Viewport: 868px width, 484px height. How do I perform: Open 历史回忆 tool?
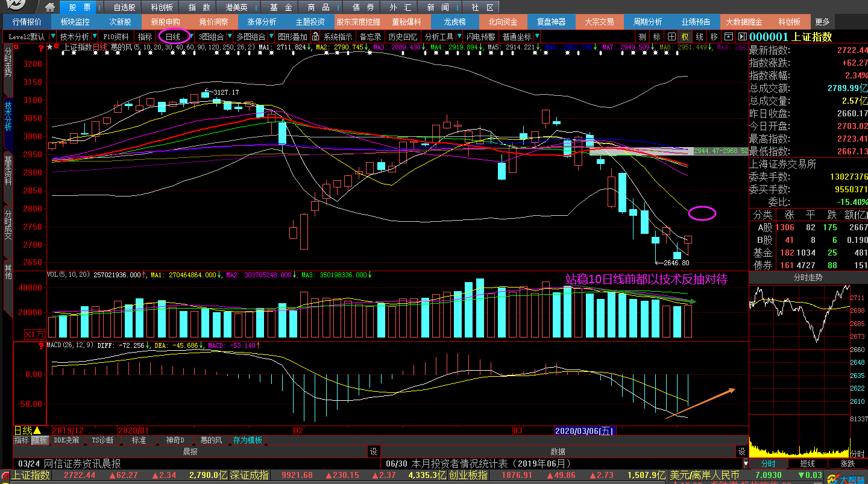[403, 37]
